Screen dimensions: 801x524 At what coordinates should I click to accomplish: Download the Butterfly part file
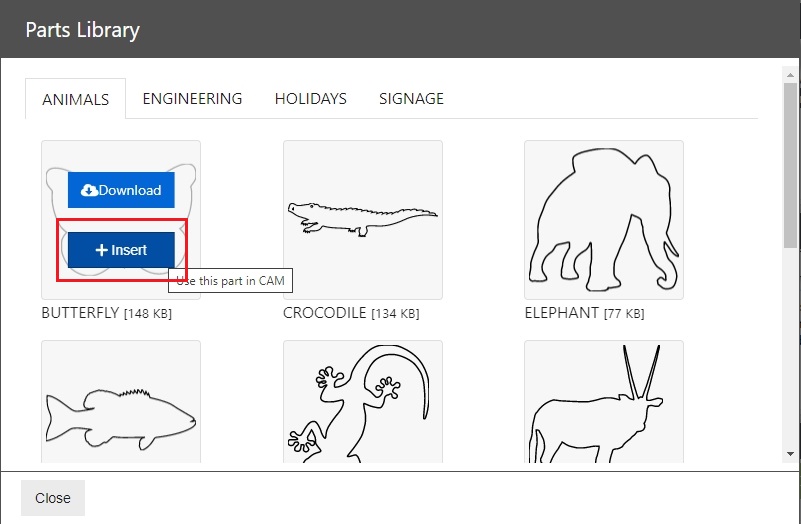121,190
